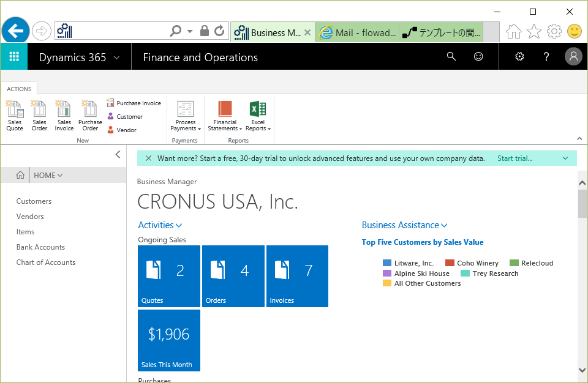This screenshot has height=383, width=588.
Task: Open the Quotes tile showing 2
Action: tap(169, 276)
